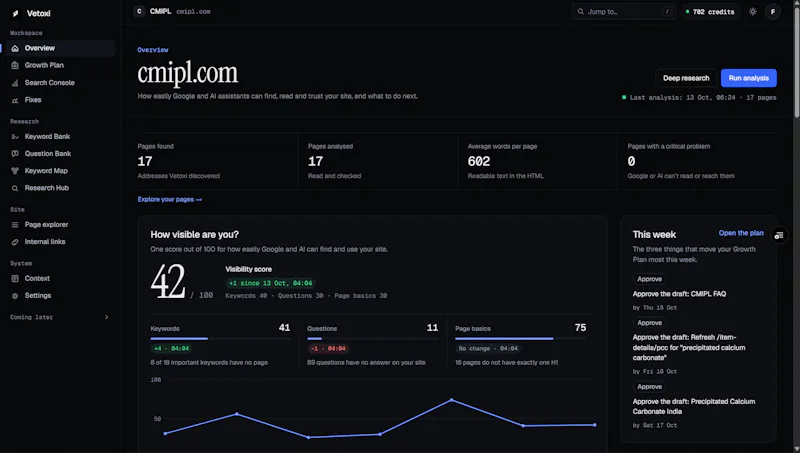Click the Page explorer list icon
The width and height of the screenshot is (800, 453).
tap(15, 224)
